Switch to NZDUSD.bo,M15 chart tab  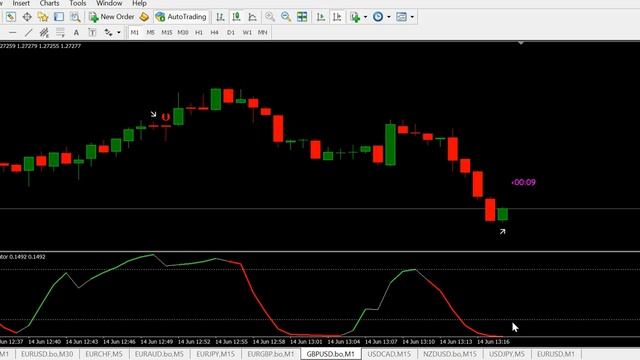point(450,354)
